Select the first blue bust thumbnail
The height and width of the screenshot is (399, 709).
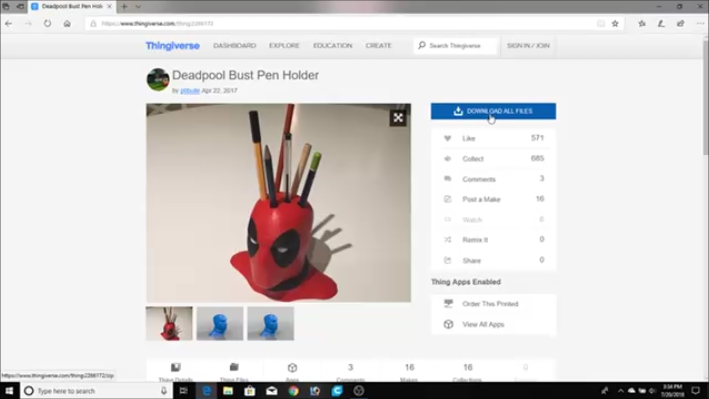220,323
